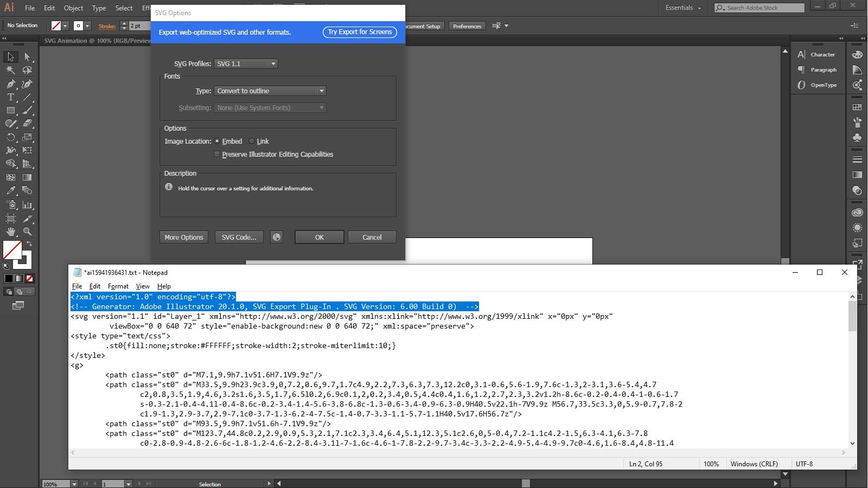868x488 pixels.
Task: Open the SVG Profiles dropdown
Action: [x=246, y=63]
